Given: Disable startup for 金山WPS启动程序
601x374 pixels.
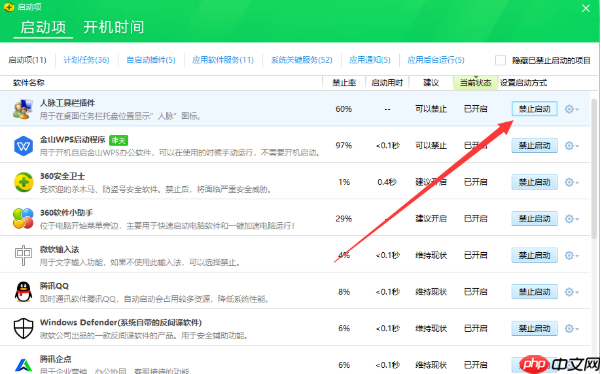Looking at the screenshot, I should pos(534,146).
